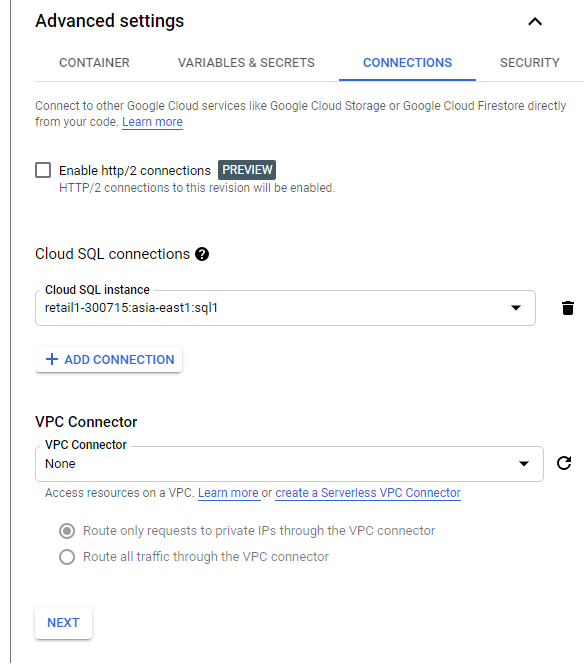Switch to Variables & Secrets tab
This screenshot has width=588, height=671.
(246, 63)
